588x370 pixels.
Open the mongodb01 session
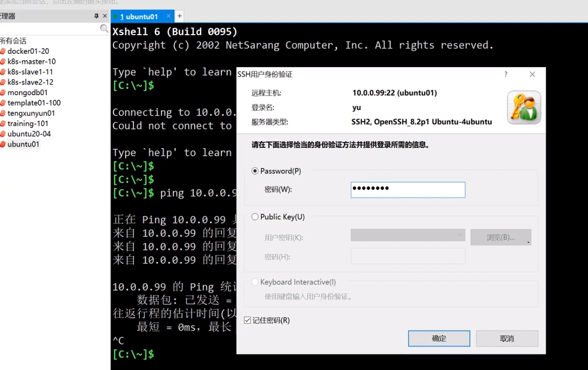[27, 93]
